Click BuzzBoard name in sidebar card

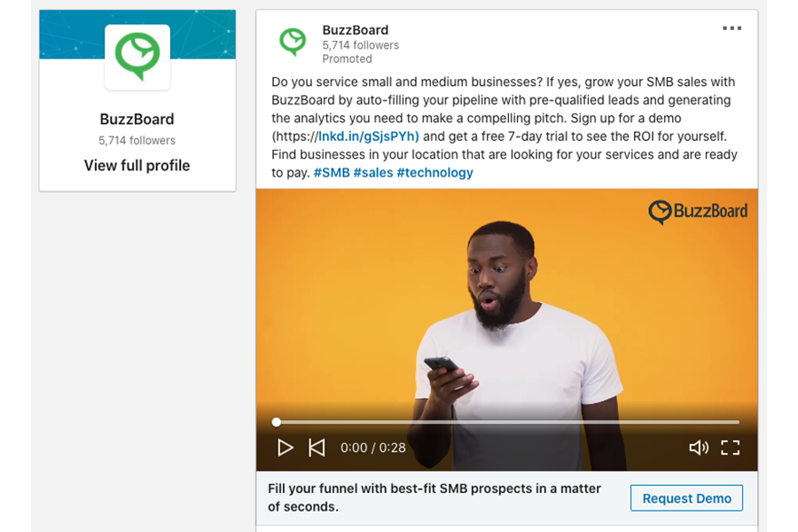click(137, 119)
